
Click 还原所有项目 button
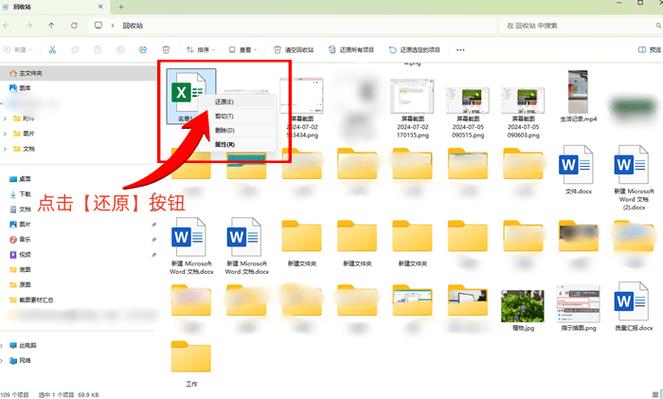click(351, 50)
